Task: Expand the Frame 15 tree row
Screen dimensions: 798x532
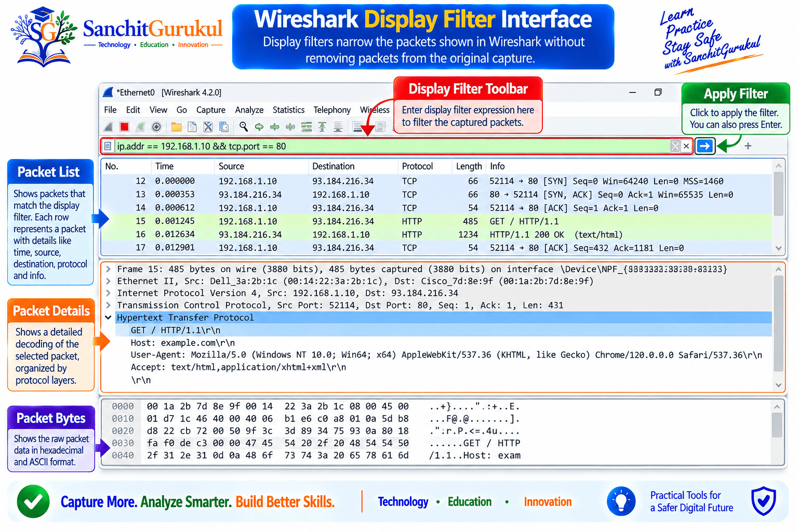Action: pos(108,269)
